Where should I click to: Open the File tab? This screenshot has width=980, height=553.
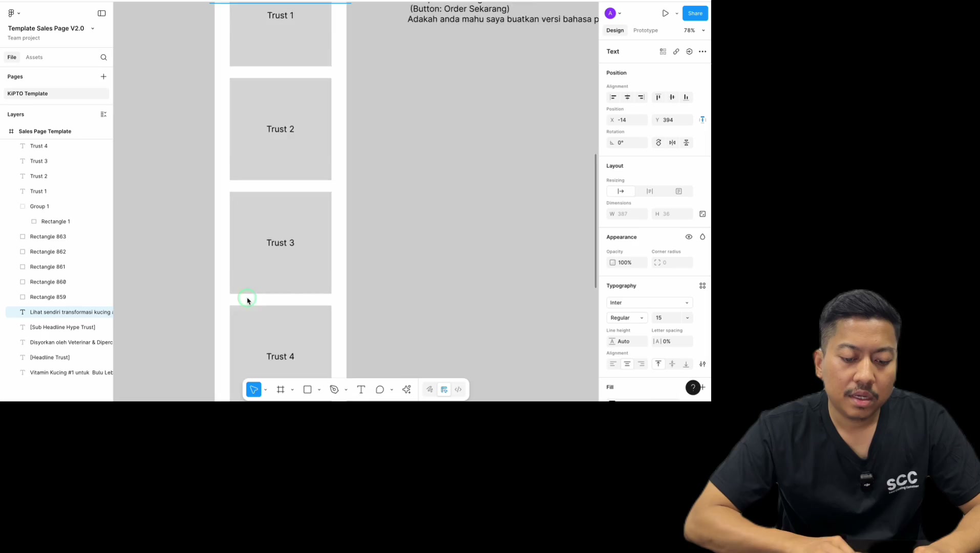[x=12, y=57]
